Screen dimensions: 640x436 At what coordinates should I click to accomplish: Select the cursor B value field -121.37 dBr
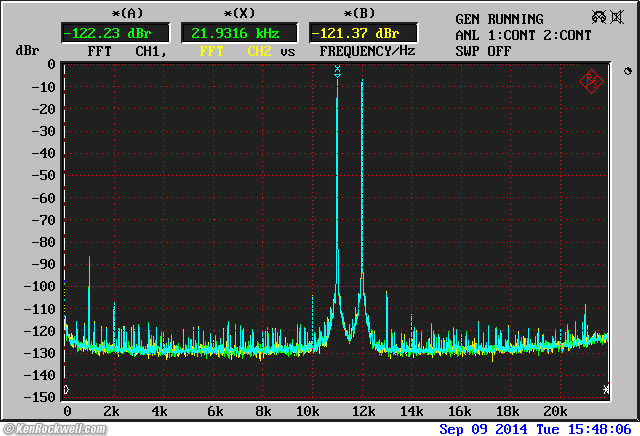click(x=361, y=33)
